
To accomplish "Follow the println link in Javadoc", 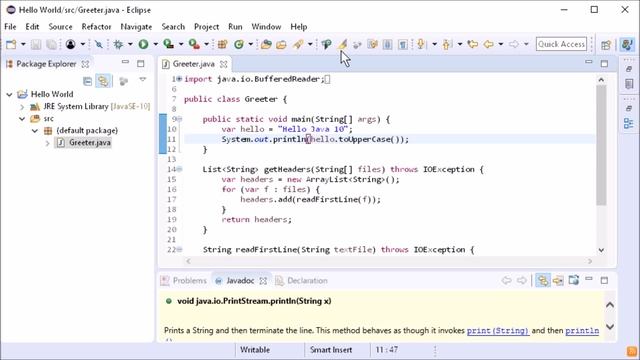I will point(582,331).
